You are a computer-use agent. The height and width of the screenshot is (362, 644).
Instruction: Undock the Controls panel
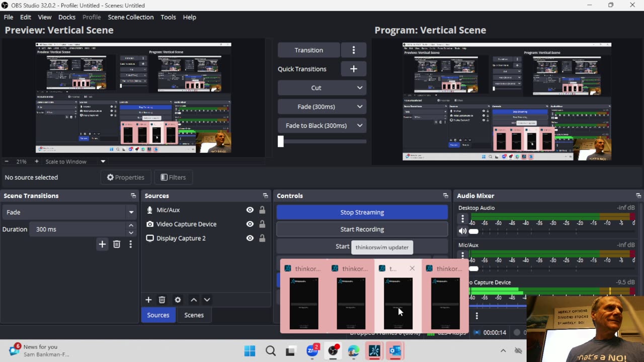(x=445, y=196)
